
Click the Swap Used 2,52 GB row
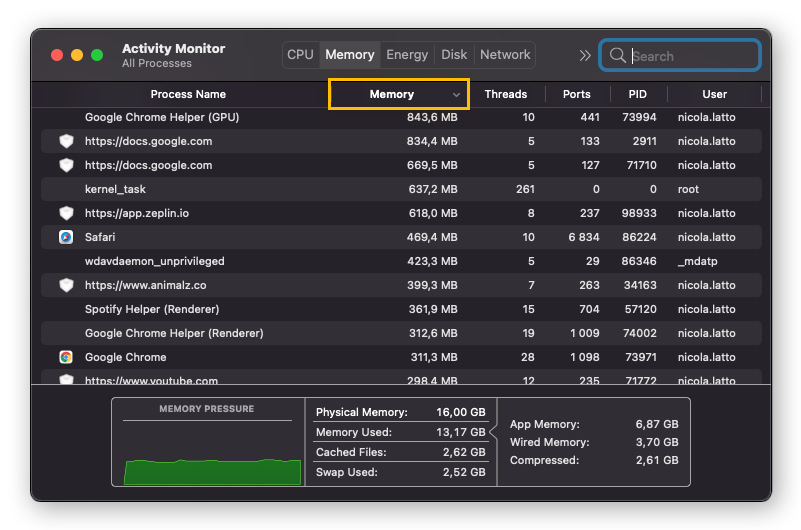[400, 472]
